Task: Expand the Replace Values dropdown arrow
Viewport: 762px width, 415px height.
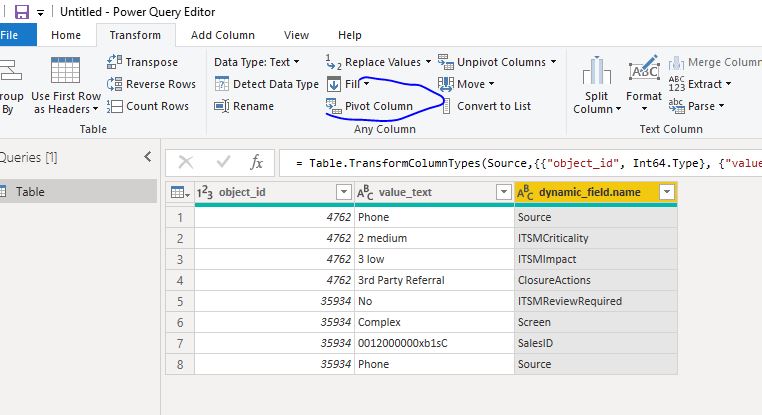Action: (x=428, y=62)
